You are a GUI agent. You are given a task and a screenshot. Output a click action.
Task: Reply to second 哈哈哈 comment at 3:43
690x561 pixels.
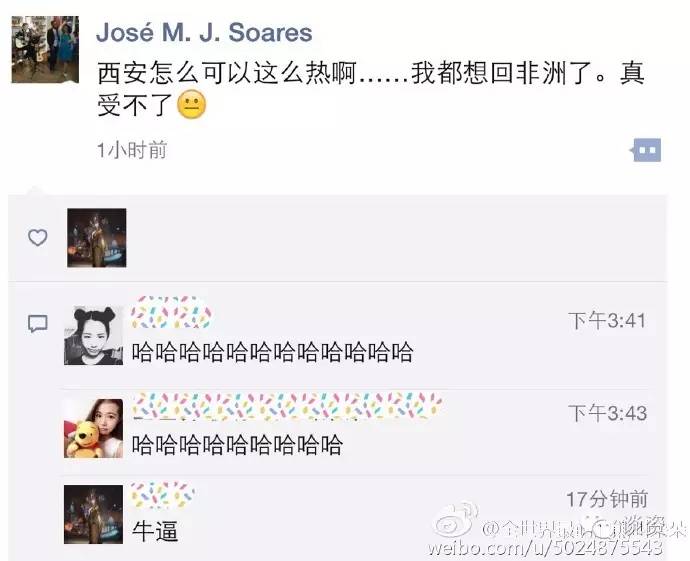click(x=238, y=444)
